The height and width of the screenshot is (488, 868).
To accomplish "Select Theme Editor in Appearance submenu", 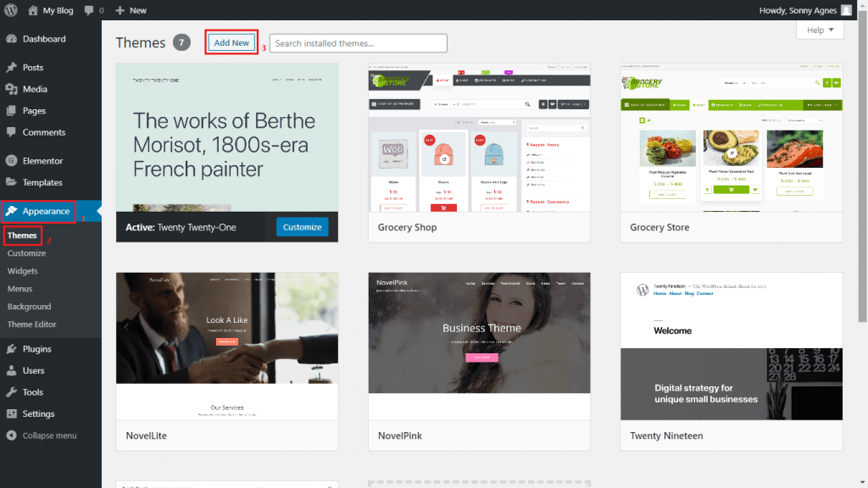I will (x=32, y=324).
